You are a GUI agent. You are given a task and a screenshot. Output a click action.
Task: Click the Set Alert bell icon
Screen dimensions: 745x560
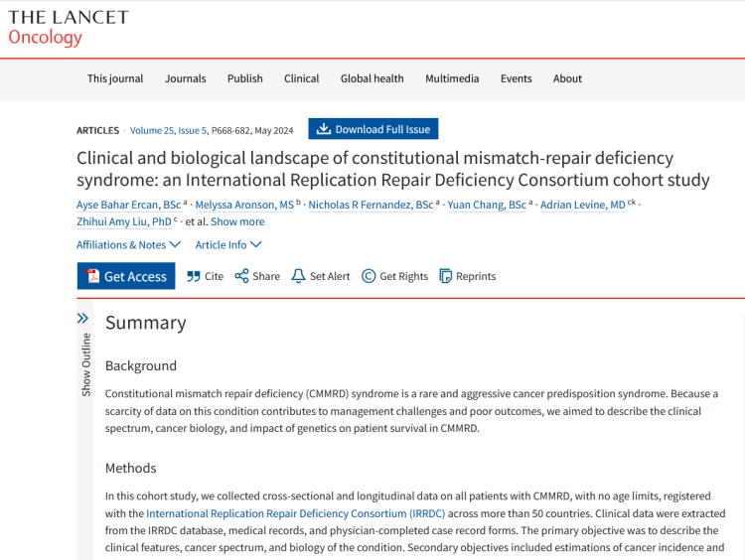tap(298, 276)
